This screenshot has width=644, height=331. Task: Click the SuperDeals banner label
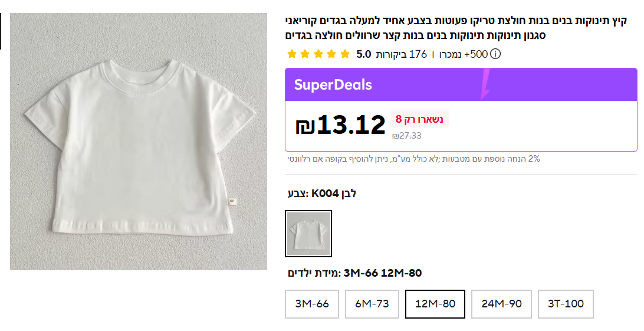click(x=333, y=85)
